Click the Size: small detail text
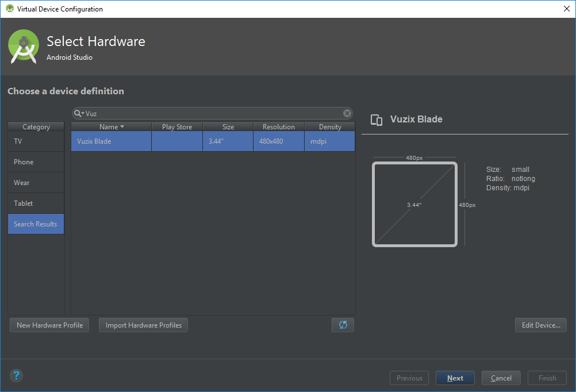This screenshot has width=576, height=392. (508, 170)
